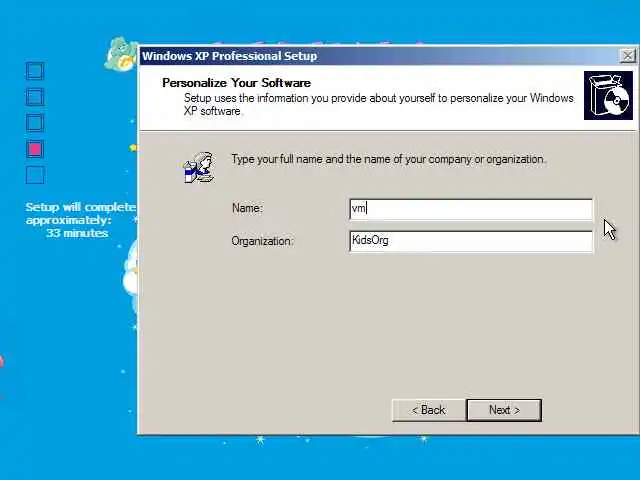Click the pink active setup step indicator
The height and width of the screenshot is (480, 640).
[35, 149]
